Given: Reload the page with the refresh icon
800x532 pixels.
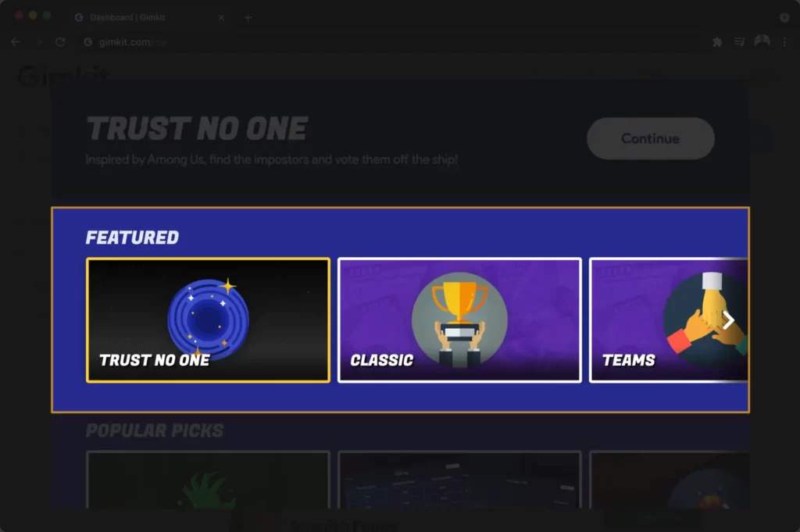Looking at the screenshot, I should [x=60, y=42].
